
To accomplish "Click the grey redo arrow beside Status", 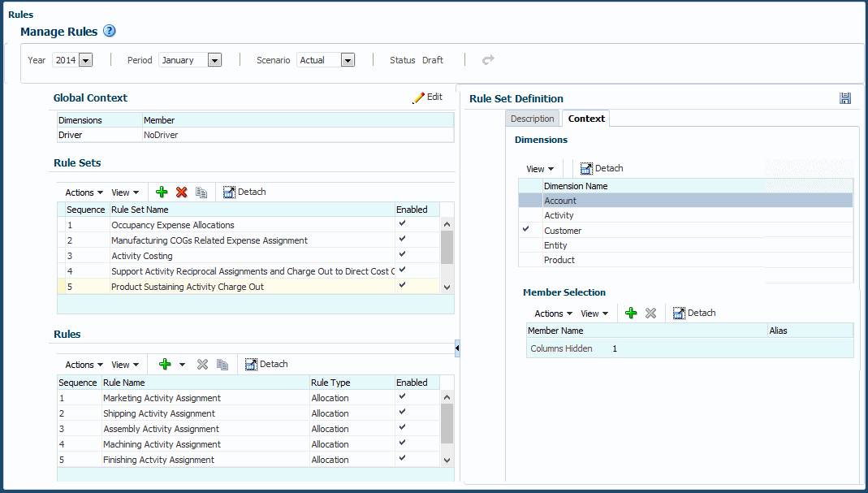I will click(x=488, y=60).
